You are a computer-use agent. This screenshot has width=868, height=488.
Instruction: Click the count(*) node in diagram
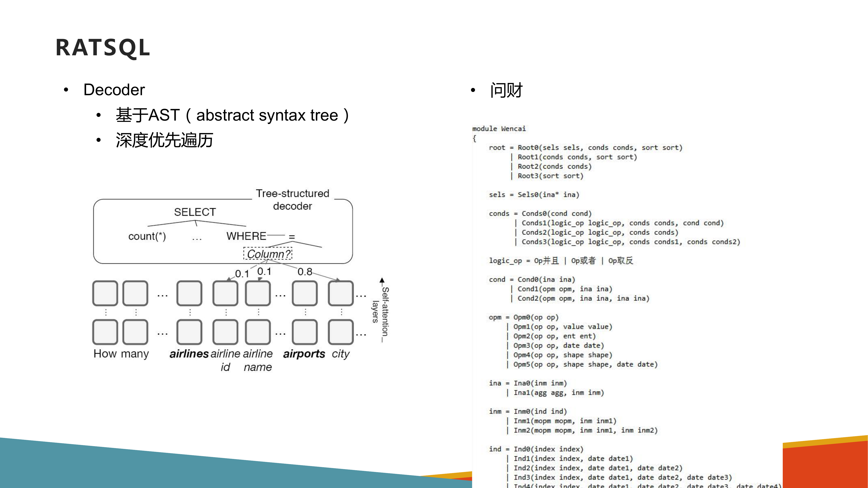[x=147, y=236]
